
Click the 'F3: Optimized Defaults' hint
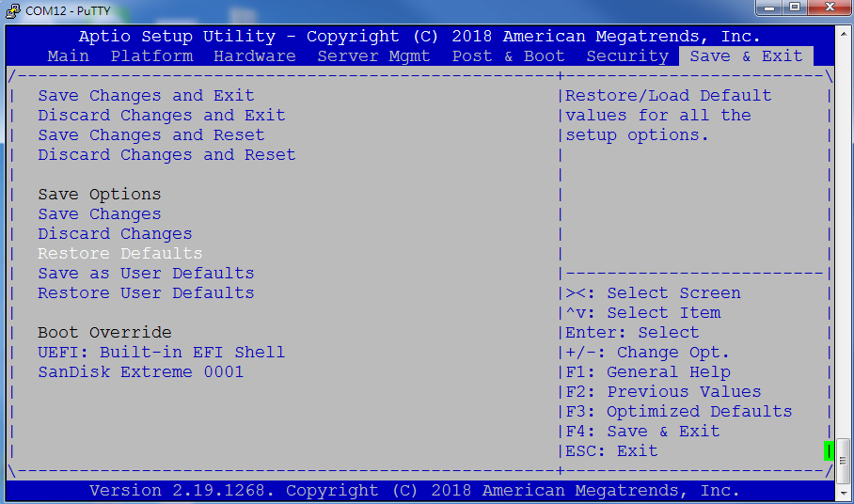(679, 412)
